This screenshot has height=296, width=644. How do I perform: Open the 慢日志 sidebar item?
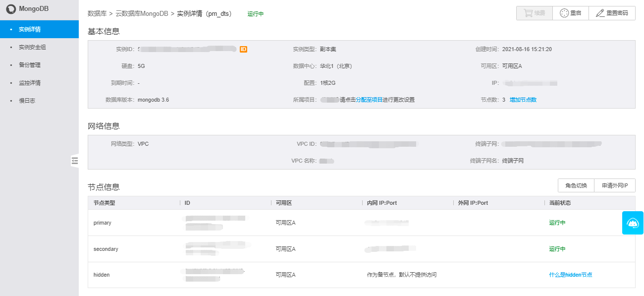[27, 101]
